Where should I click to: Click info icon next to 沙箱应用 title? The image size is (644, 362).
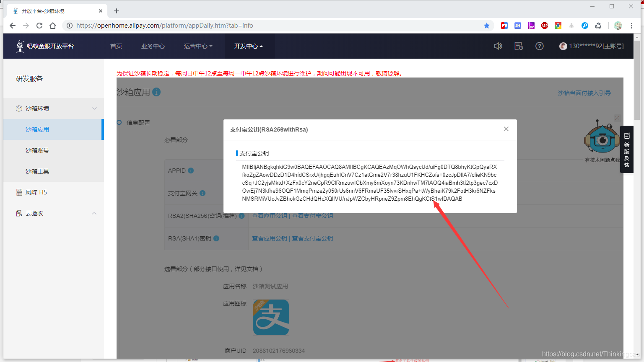pos(156,92)
